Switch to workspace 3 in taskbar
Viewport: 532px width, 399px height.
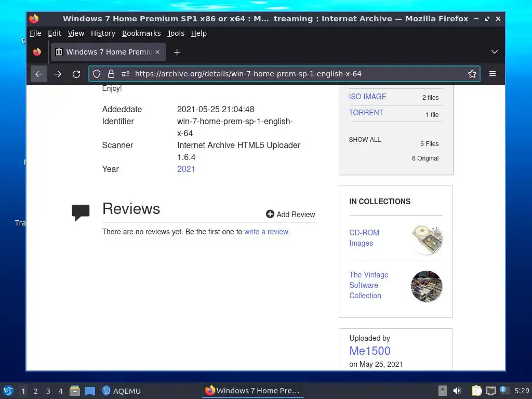click(x=48, y=391)
